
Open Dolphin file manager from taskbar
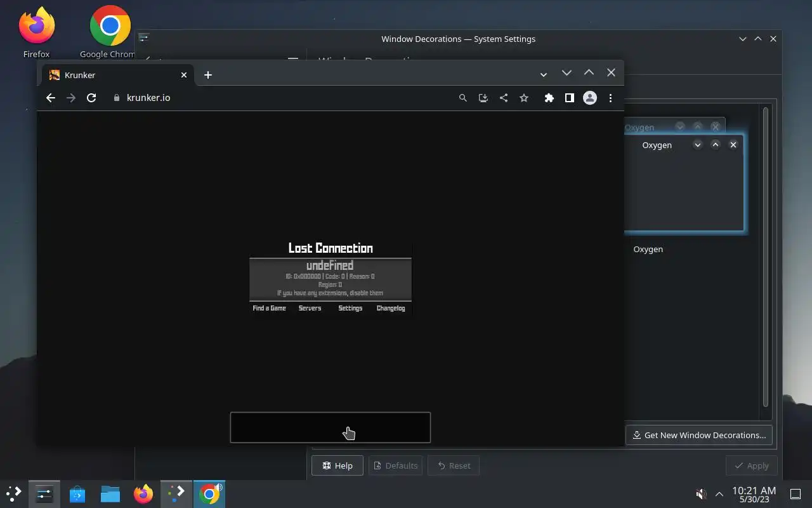click(110, 493)
